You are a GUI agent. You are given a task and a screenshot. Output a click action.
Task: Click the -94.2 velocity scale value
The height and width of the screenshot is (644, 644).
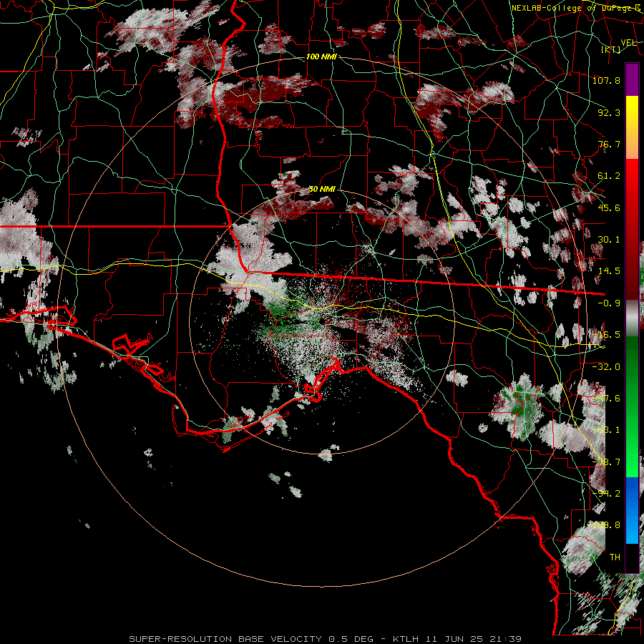tap(607, 494)
